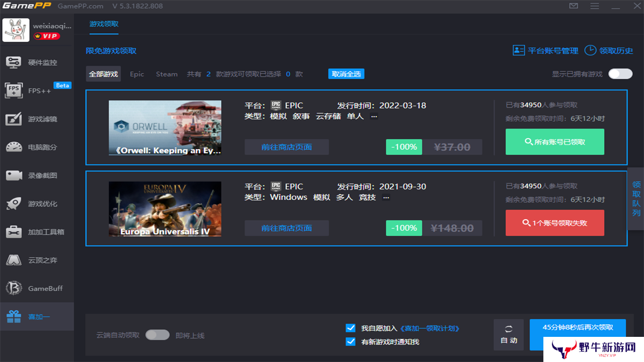Toggle 云端自动领取 switch
Viewport: 644px width, 362px height.
tap(157, 335)
